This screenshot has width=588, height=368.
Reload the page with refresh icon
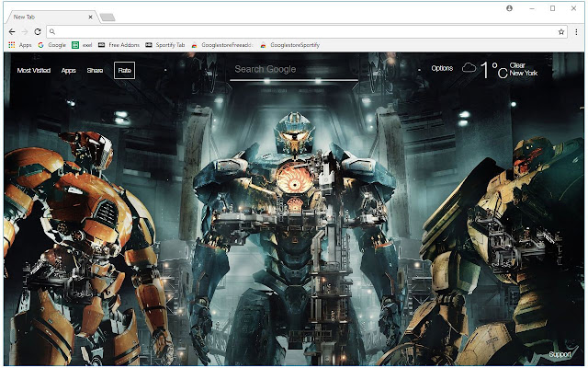38,32
